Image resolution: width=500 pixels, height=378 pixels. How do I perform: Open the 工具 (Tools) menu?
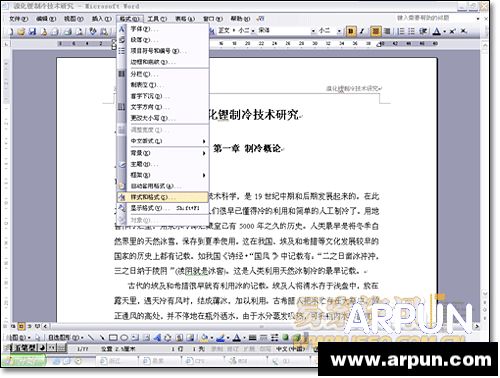[157, 19]
